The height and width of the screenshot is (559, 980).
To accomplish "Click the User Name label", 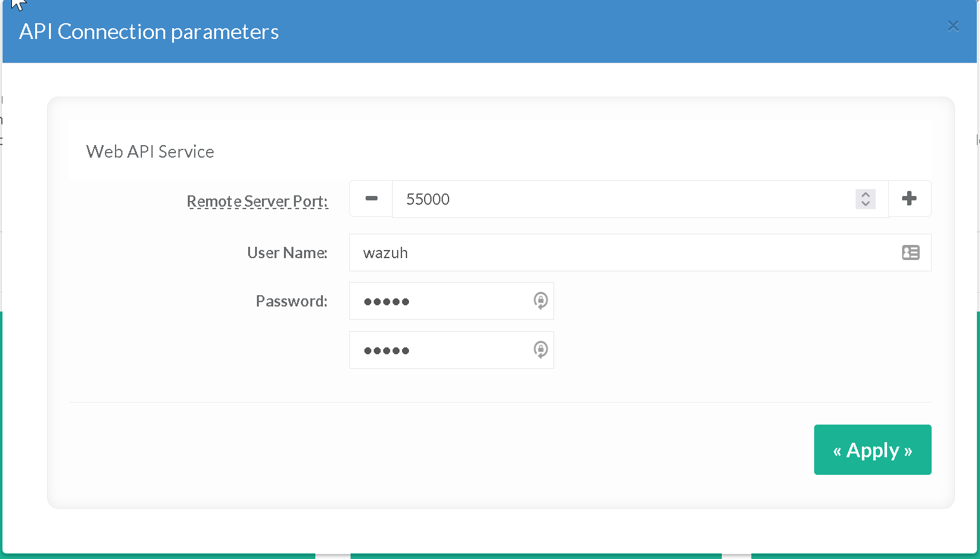I will (x=287, y=252).
